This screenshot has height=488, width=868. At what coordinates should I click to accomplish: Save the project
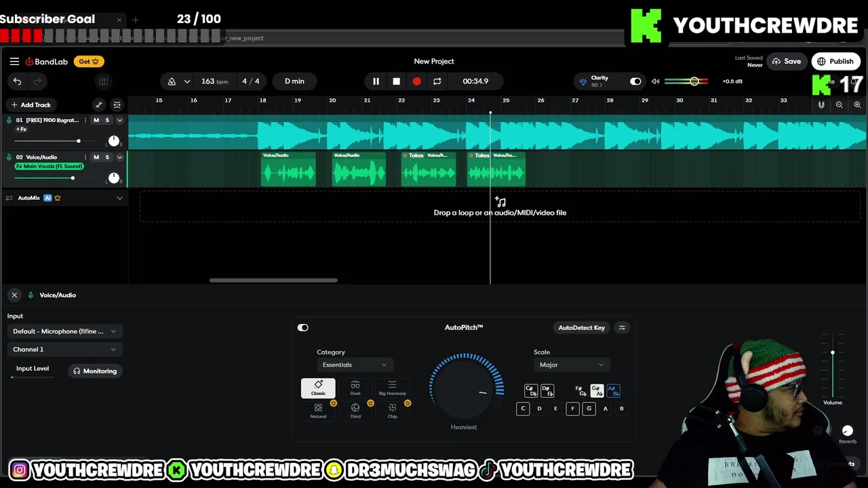(787, 61)
